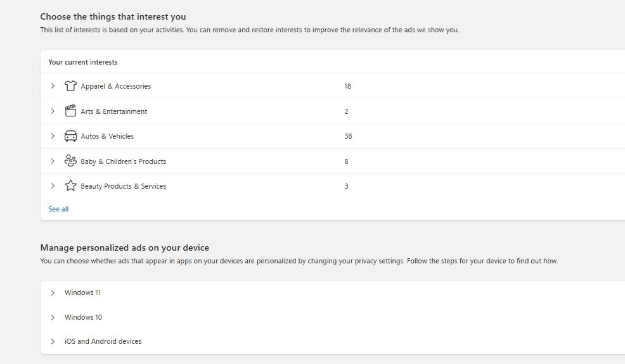Open the Baby & Children's Products chevron

[x=53, y=161]
